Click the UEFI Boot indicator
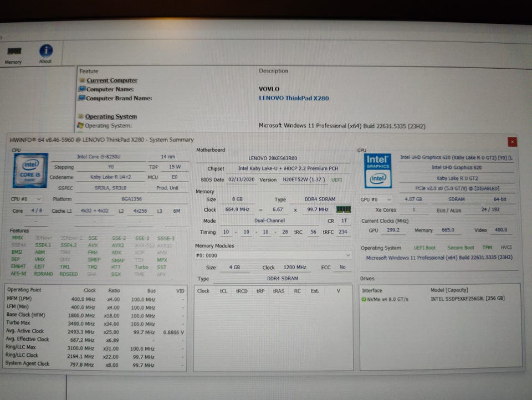The height and width of the screenshot is (400, 532). (x=424, y=248)
